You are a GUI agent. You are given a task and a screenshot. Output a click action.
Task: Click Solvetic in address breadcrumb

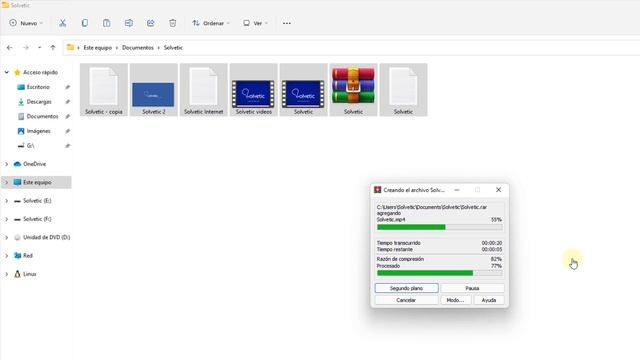coord(173,48)
